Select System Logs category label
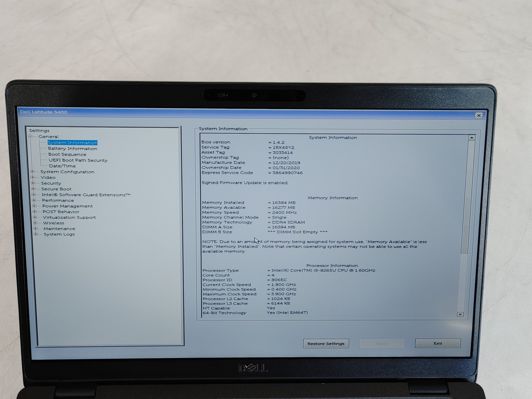The height and width of the screenshot is (399, 532). (59, 234)
